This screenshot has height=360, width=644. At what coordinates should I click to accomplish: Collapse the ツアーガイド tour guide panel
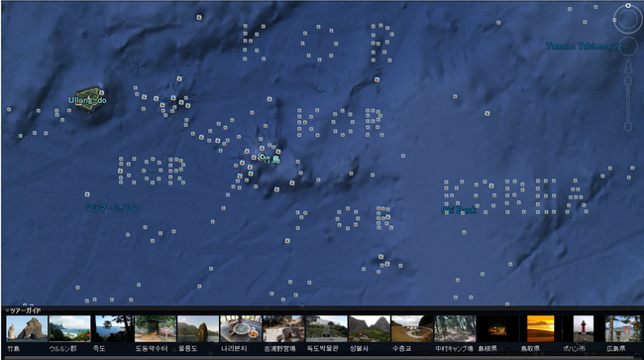pos(7,310)
